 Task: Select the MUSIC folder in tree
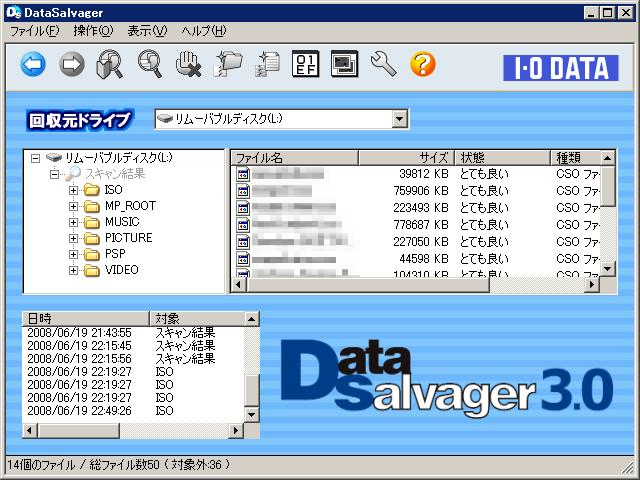[x=122, y=222]
